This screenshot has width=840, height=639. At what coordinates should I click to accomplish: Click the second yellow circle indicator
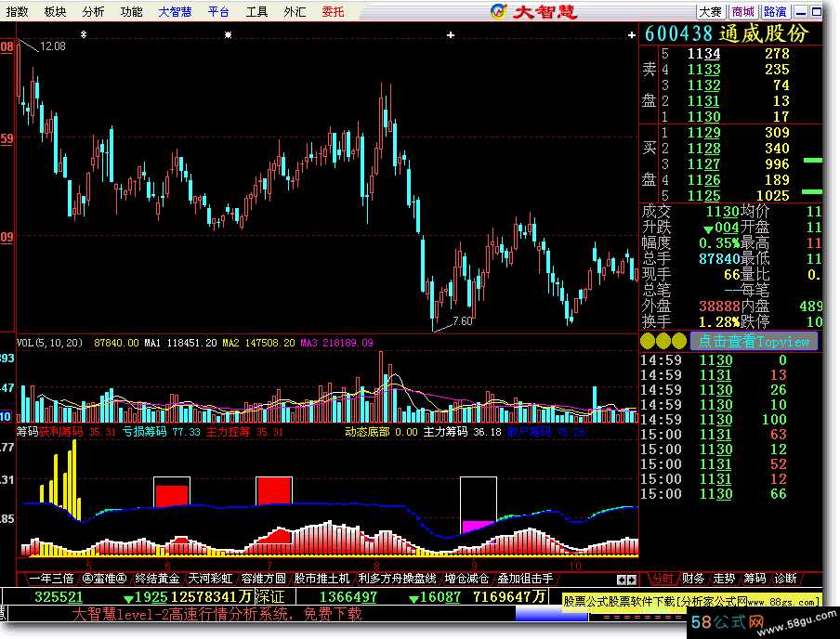coord(663,341)
